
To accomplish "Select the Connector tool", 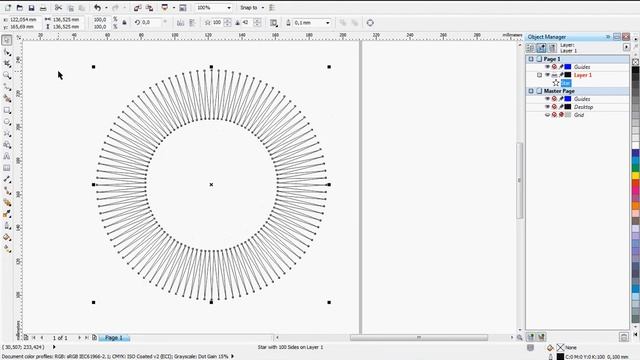I will click(7, 191).
